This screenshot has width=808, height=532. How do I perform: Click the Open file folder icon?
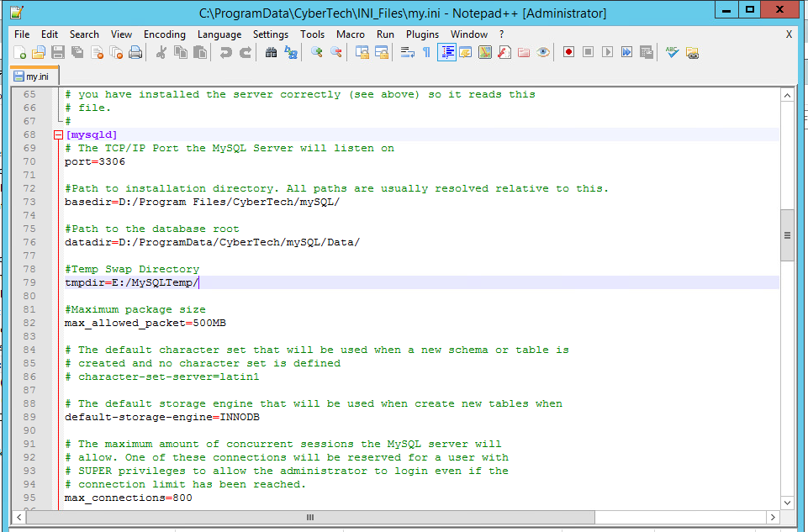pyautogui.click(x=39, y=52)
